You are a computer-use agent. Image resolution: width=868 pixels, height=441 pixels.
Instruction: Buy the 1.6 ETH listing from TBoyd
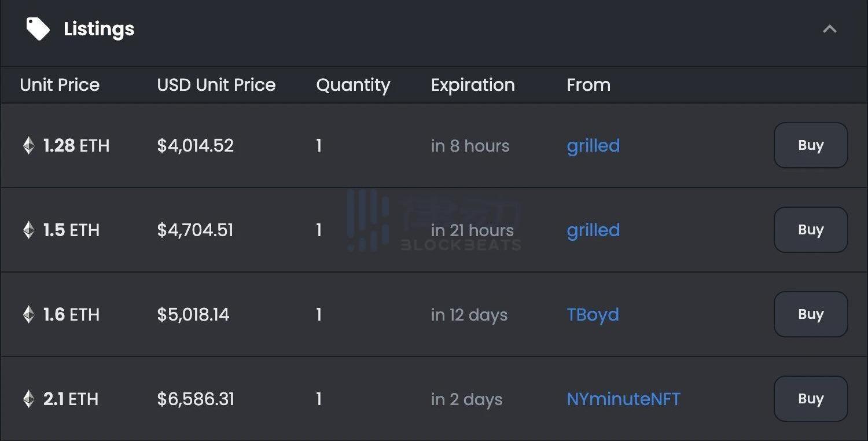pos(810,314)
